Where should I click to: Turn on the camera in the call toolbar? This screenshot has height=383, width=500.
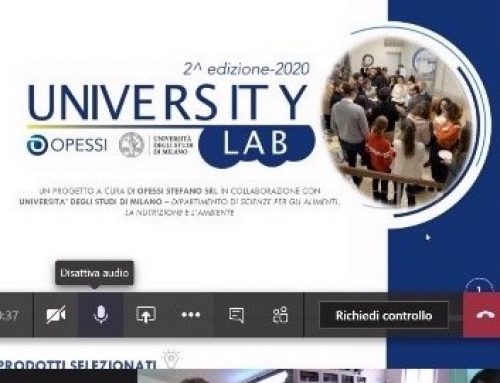(56, 315)
